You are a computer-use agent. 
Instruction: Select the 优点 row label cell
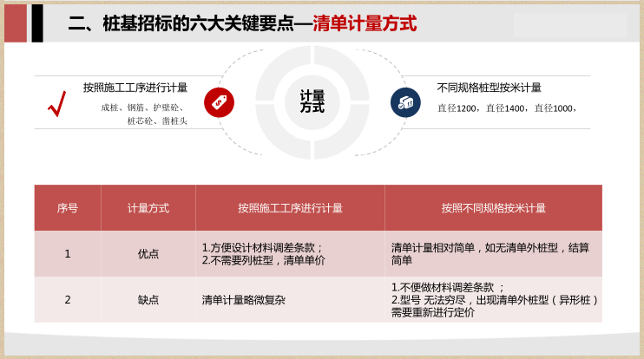(148, 254)
